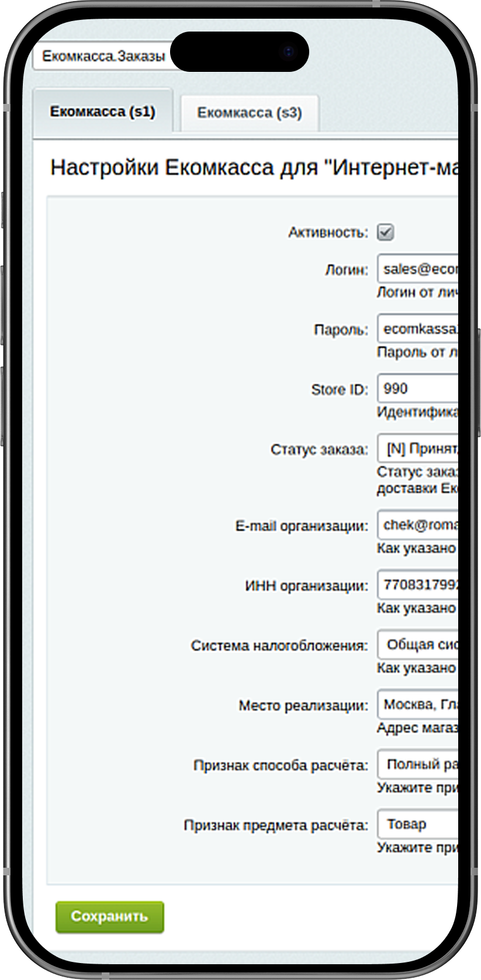Click the Активность: label text
481x980 pixels.
328,233
